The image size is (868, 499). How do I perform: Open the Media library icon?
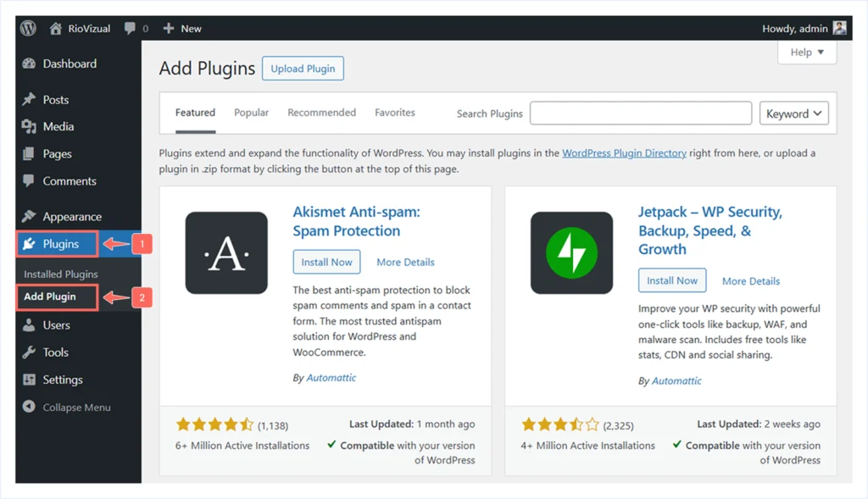coord(30,126)
